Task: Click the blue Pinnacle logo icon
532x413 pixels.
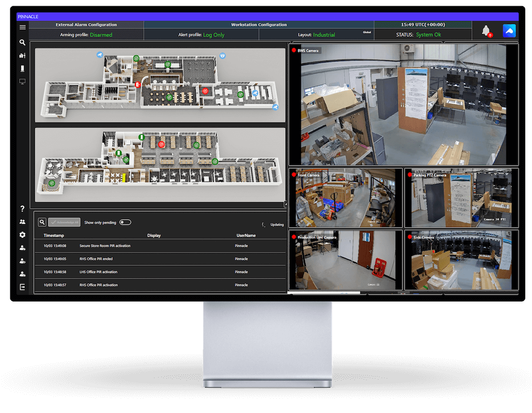Action: tap(509, 31)
